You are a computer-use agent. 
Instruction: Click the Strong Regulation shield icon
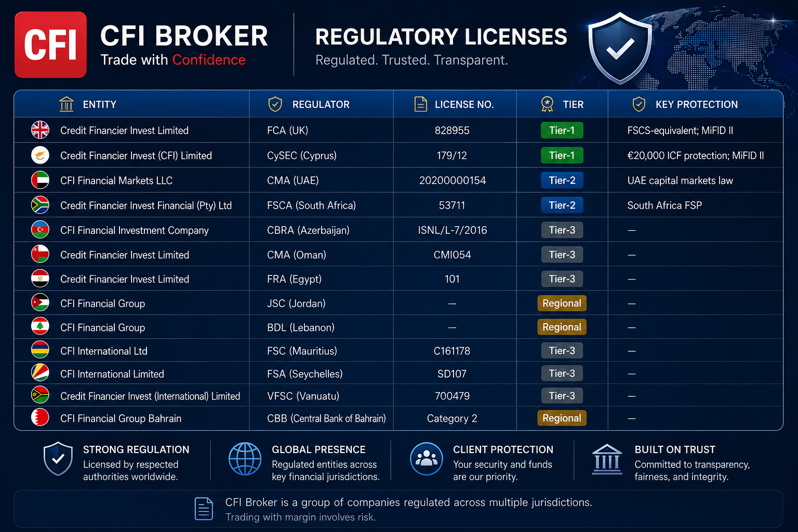point(58,459)
